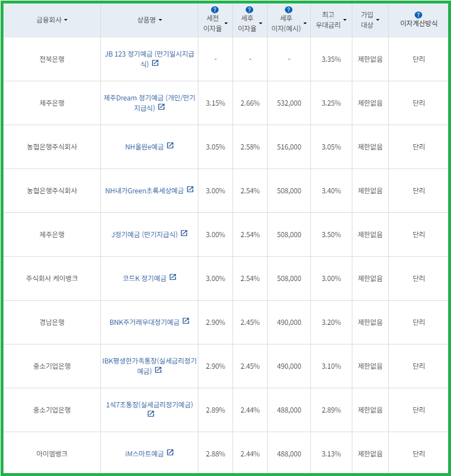This screenshot has width=451, height=476.
Task: Open external link icon for 코드K 정기예금
Action: (172, 277)
